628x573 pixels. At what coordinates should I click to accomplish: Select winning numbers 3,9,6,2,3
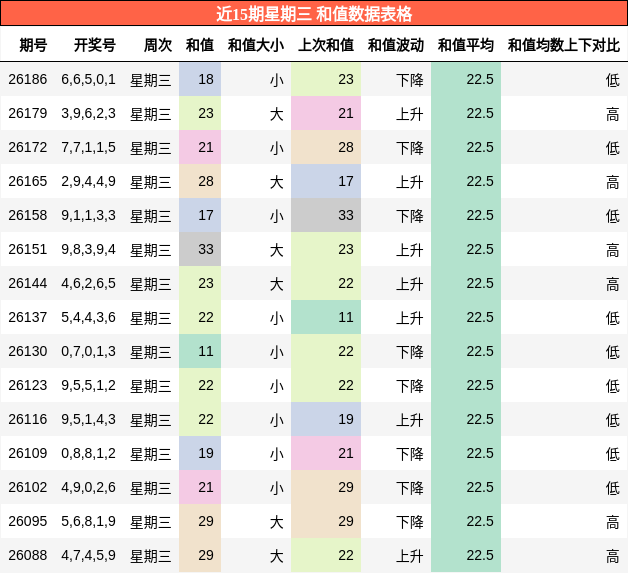point(89,113)
